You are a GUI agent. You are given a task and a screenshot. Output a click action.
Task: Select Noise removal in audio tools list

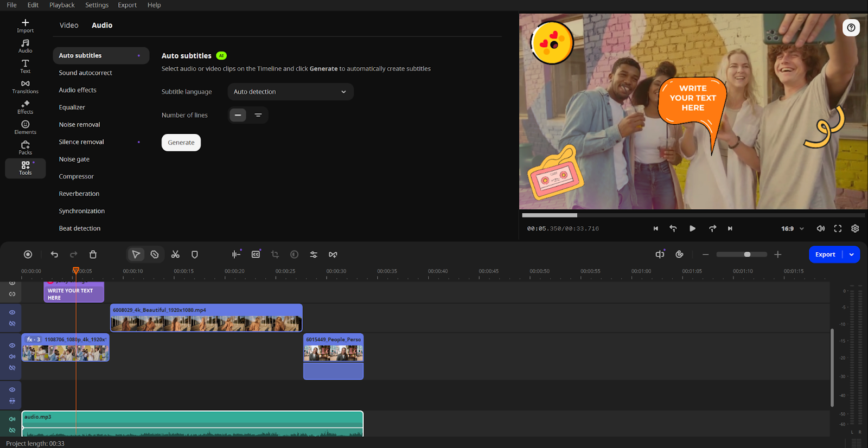(80, 125)
